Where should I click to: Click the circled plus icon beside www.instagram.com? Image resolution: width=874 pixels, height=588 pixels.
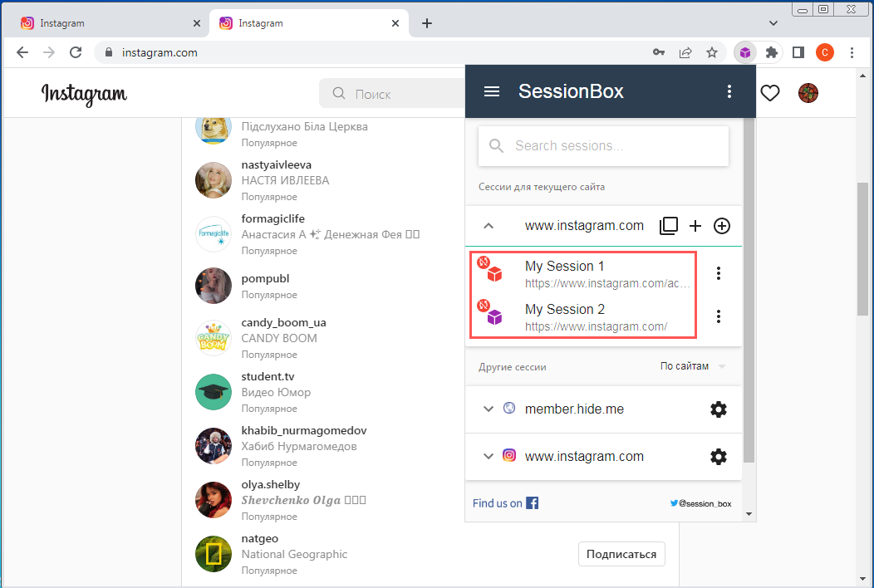point(722,226)
